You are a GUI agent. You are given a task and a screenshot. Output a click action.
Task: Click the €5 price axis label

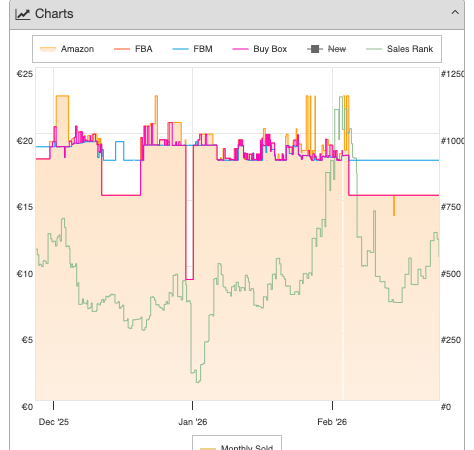point(27,340)
